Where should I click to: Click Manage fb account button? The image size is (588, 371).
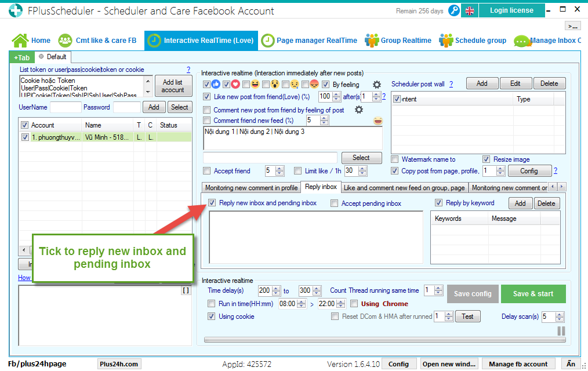coord(518,364)
